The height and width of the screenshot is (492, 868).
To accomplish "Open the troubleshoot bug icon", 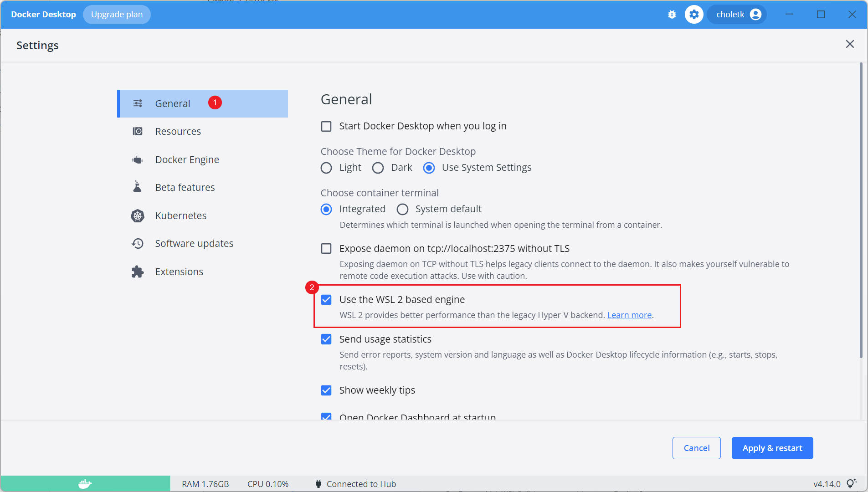I will pyautogui.click(x=672, y=15).
